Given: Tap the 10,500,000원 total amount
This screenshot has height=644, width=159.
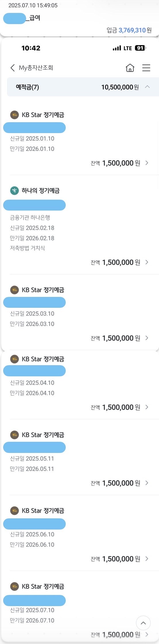Looking at the screenshot, I should [120, 87].
